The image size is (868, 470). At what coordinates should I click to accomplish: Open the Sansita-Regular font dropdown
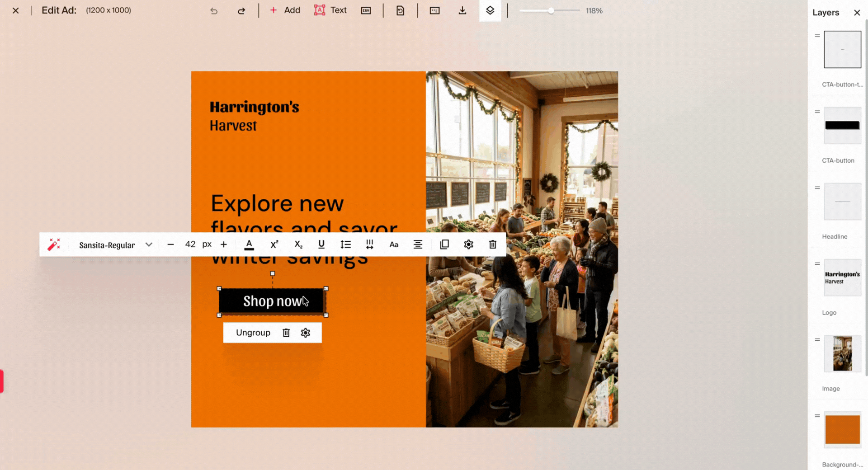tap(115, 244)
